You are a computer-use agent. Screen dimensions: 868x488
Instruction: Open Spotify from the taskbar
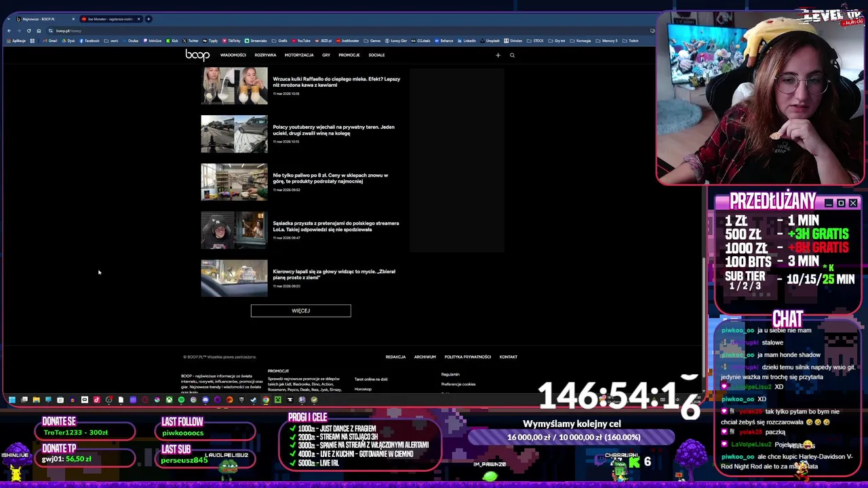[x=181, y=400]
